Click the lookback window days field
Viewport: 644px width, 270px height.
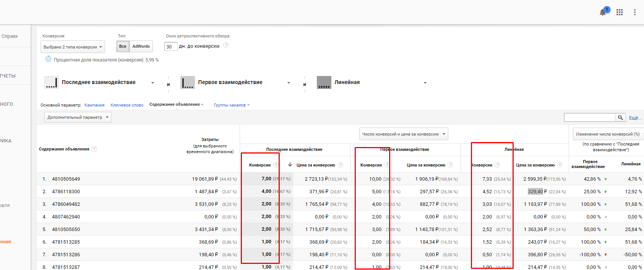[x=170, y=47]
